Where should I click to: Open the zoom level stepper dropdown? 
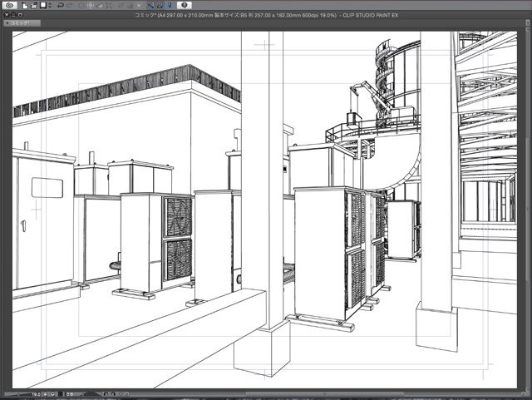47,394
